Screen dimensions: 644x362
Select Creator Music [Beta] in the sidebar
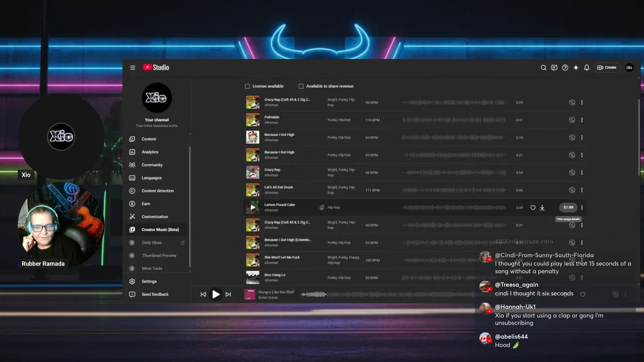tap(157, 230)
